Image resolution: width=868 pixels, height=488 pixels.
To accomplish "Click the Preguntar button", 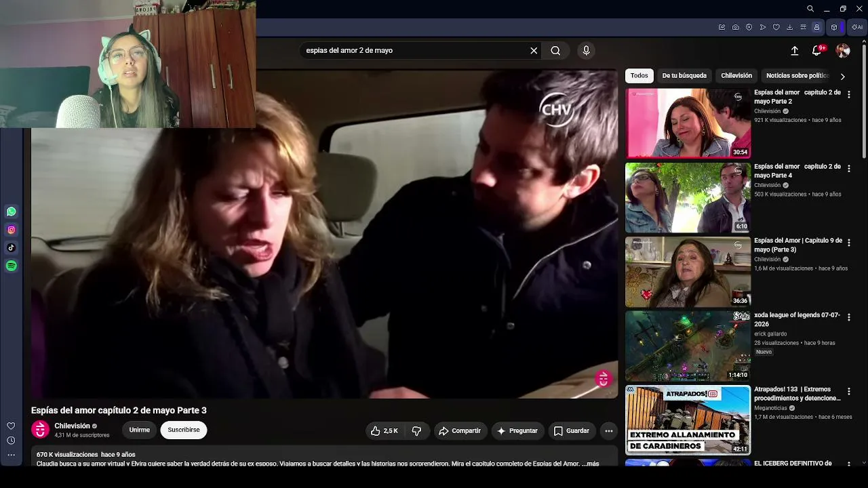I will click(517, 430).
